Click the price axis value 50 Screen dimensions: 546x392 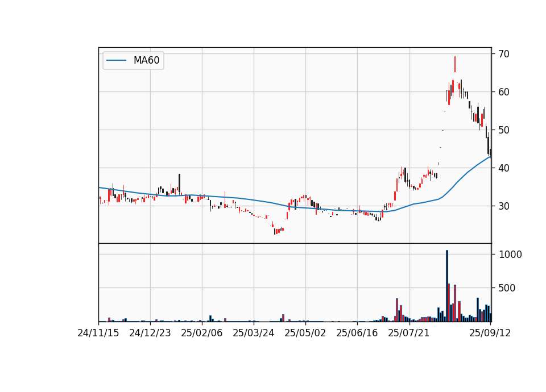click(x=504, y=130)
